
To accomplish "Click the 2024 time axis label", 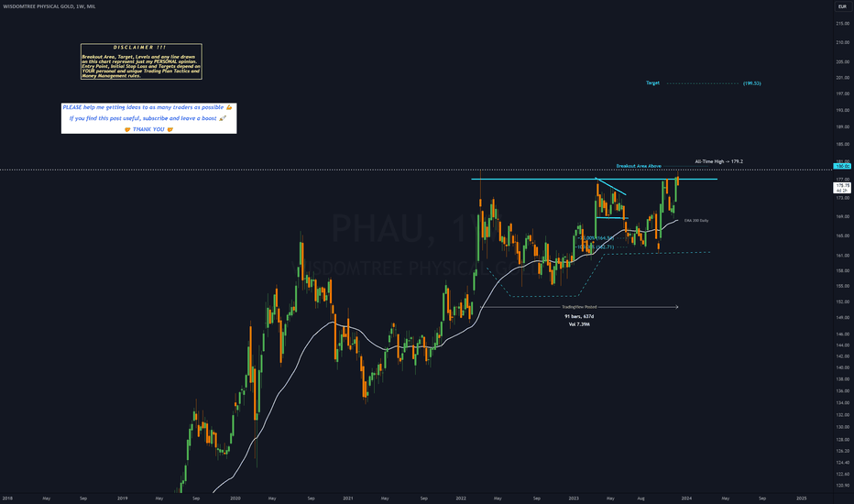I will [686, 498].
